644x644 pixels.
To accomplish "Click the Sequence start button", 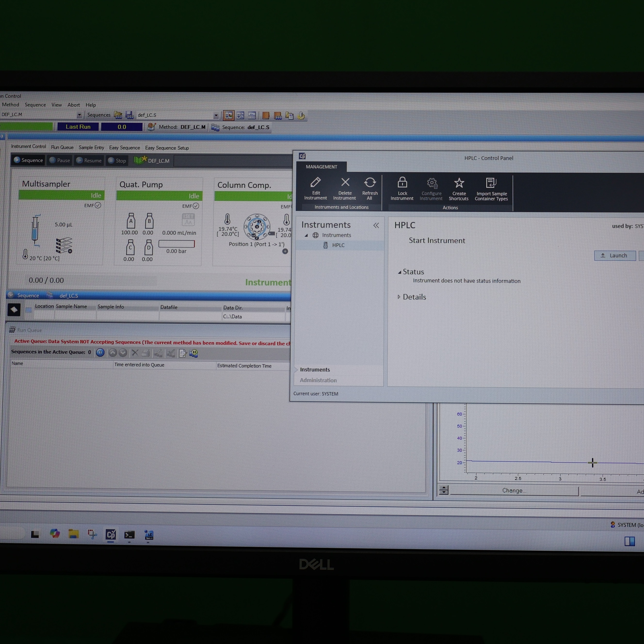I will tap(28, 160).
